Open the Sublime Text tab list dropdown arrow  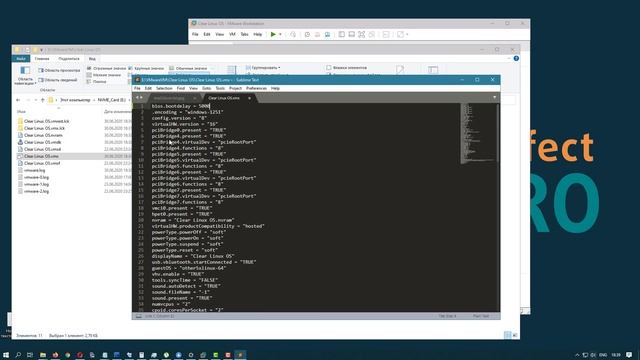(495, 98)
